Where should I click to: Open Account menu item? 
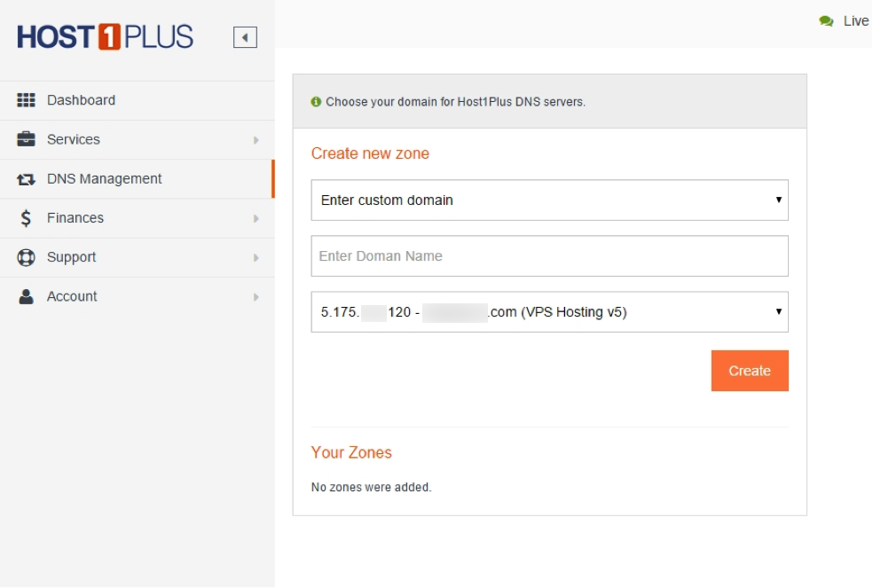pos(137,297)
